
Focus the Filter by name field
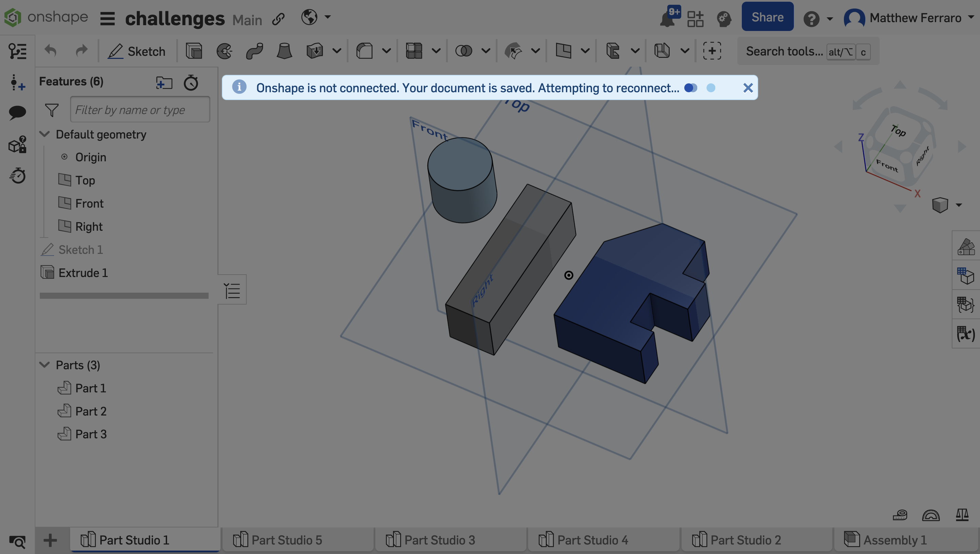tap(140, 110)
